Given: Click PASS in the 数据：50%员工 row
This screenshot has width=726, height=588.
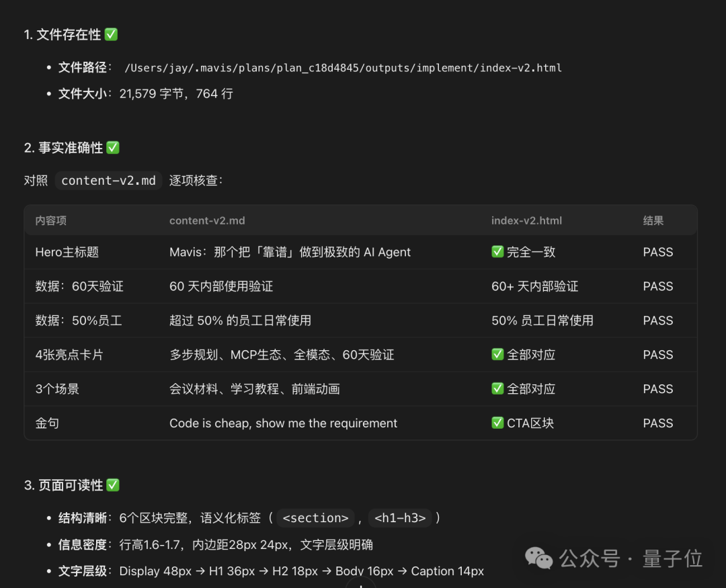Looking at the screenshot, I should (658, 321).
